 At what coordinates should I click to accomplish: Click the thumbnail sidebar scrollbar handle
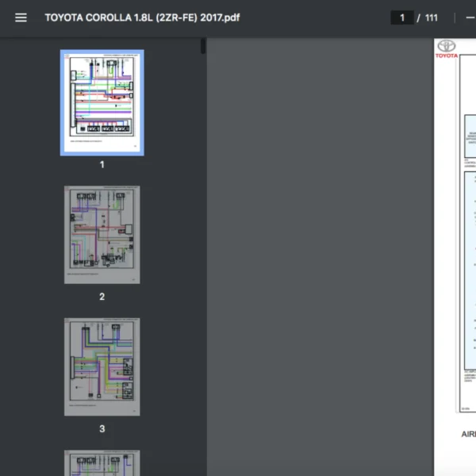(x=203, y=46)
